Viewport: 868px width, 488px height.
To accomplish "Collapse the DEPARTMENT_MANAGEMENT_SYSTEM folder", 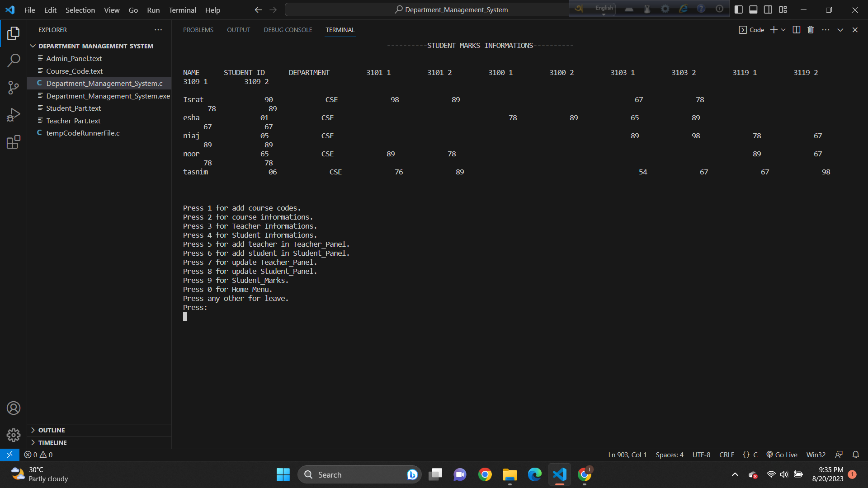I will (33, 46).
